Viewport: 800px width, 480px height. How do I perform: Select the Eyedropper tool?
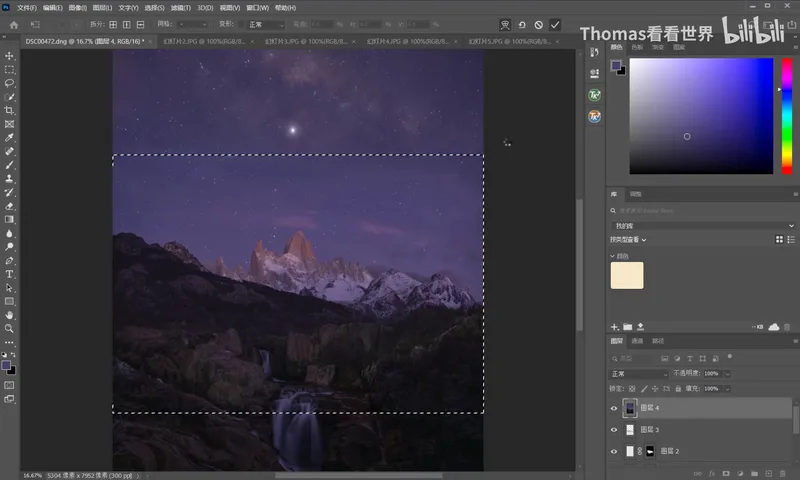(x=9, y=138)
